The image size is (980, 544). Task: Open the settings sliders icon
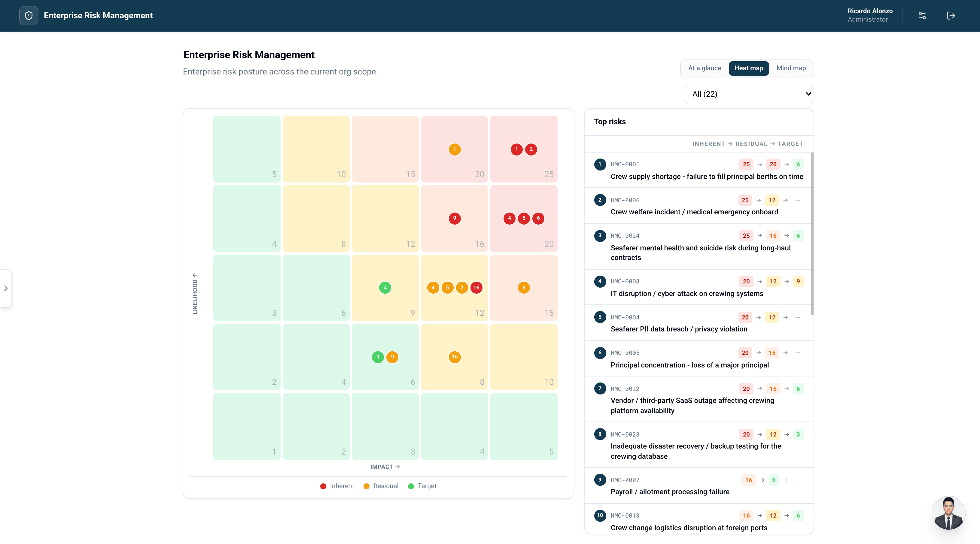tap(922, 16)
